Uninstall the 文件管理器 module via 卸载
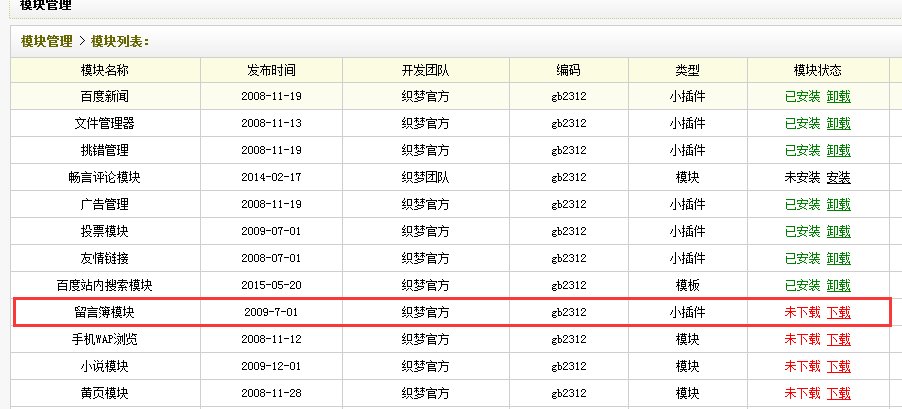The image size is (902, 409). (x=838, y=124)
